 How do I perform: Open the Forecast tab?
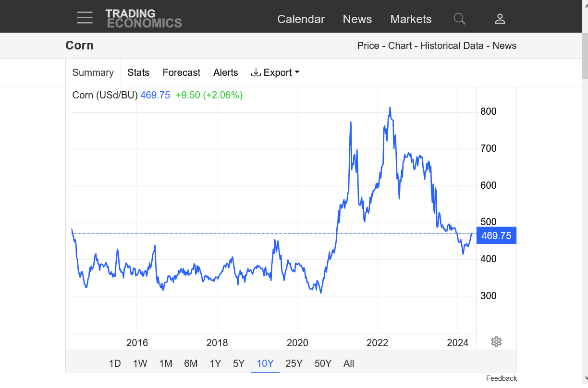click(x=181, y=73)
